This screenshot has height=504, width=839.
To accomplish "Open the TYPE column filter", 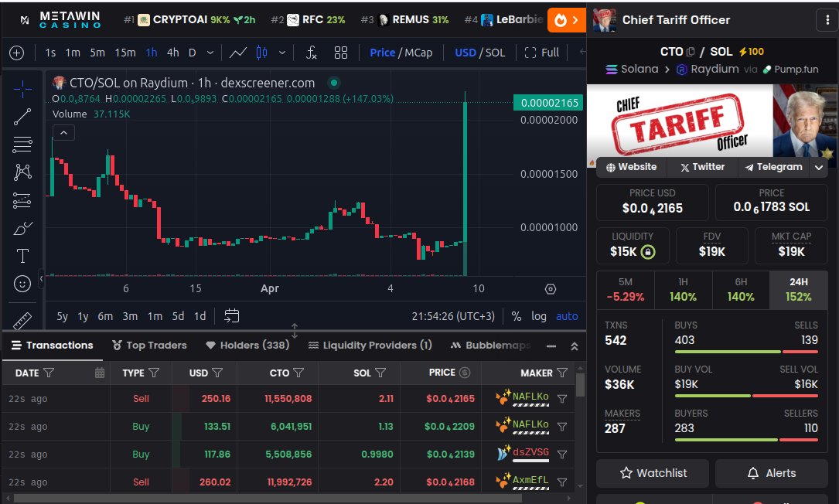I will 154,373.
